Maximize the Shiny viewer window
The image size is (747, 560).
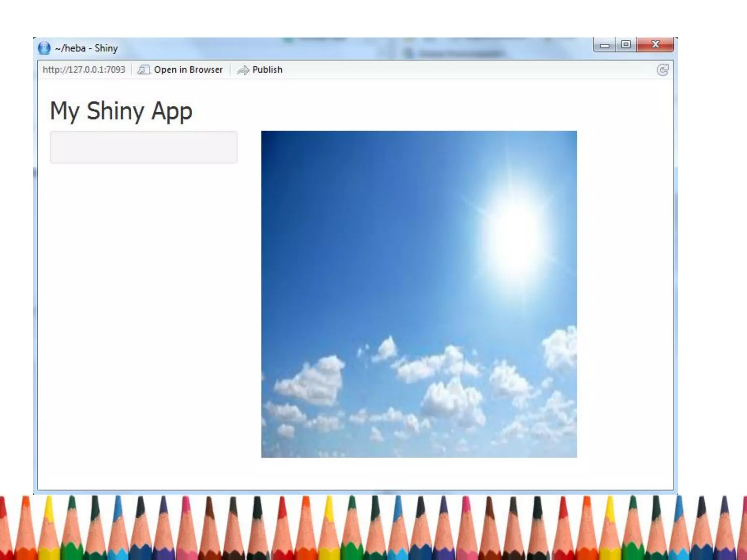tap(626, 44)
